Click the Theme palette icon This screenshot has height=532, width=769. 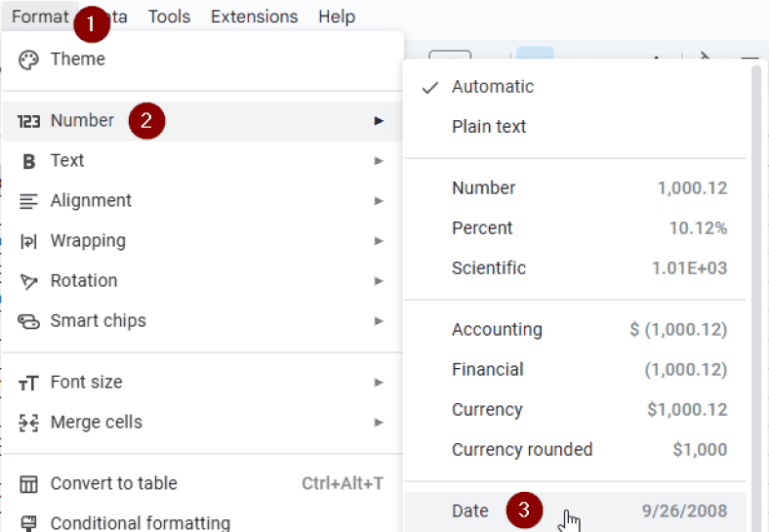pyautogui.click(x=28, y=60)
